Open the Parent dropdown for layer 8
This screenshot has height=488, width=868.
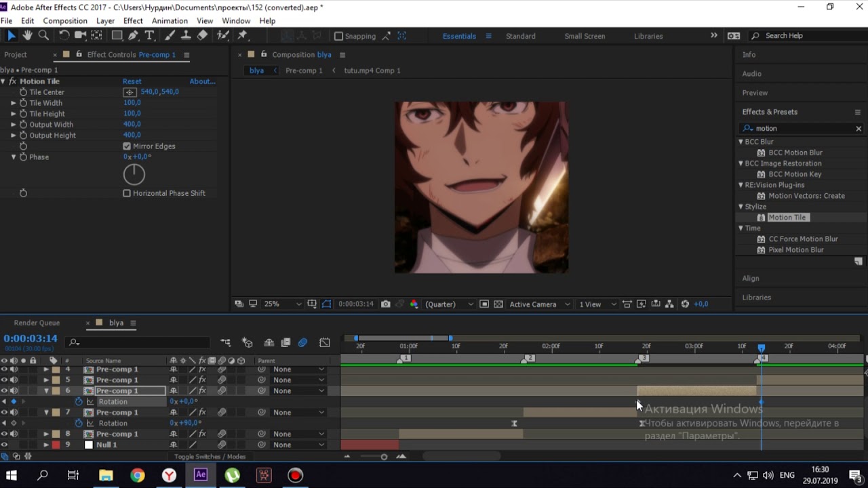point(298,434)
